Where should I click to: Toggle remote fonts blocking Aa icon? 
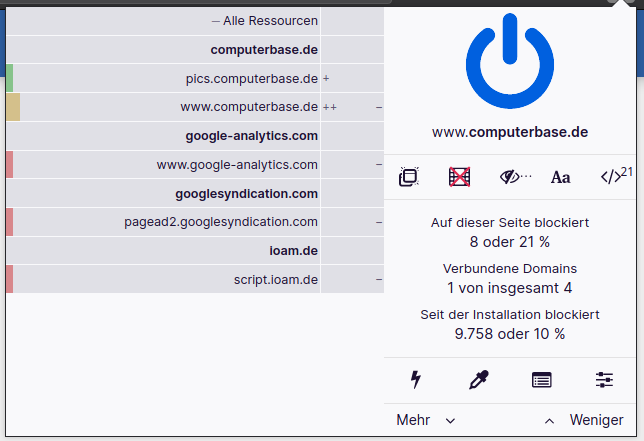(x=561, y=177)
